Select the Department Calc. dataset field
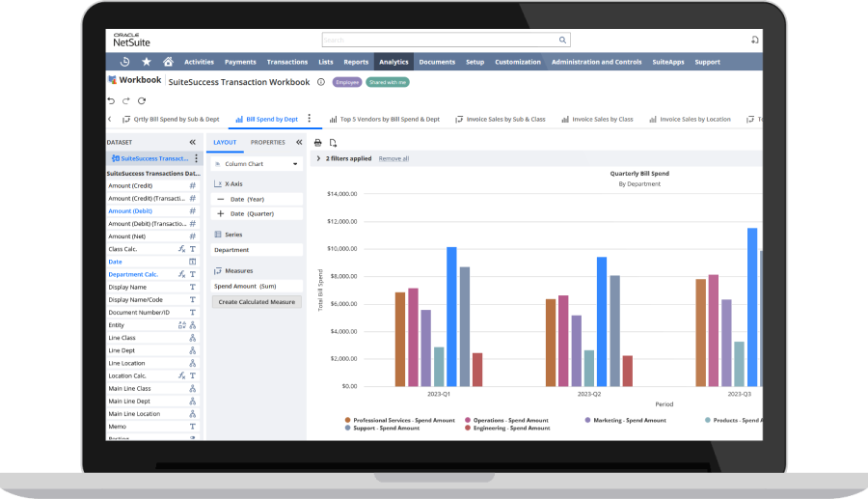 pos(152,274)
